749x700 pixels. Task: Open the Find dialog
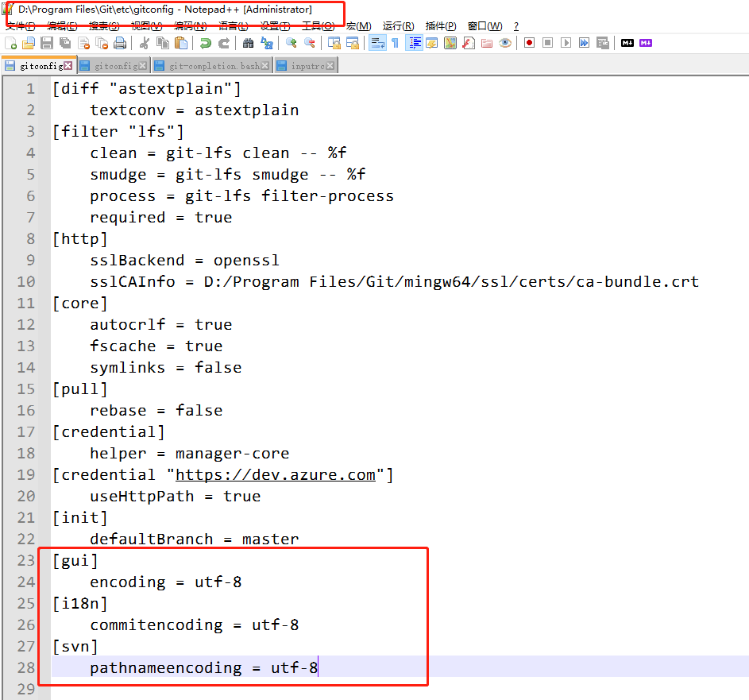249,42
